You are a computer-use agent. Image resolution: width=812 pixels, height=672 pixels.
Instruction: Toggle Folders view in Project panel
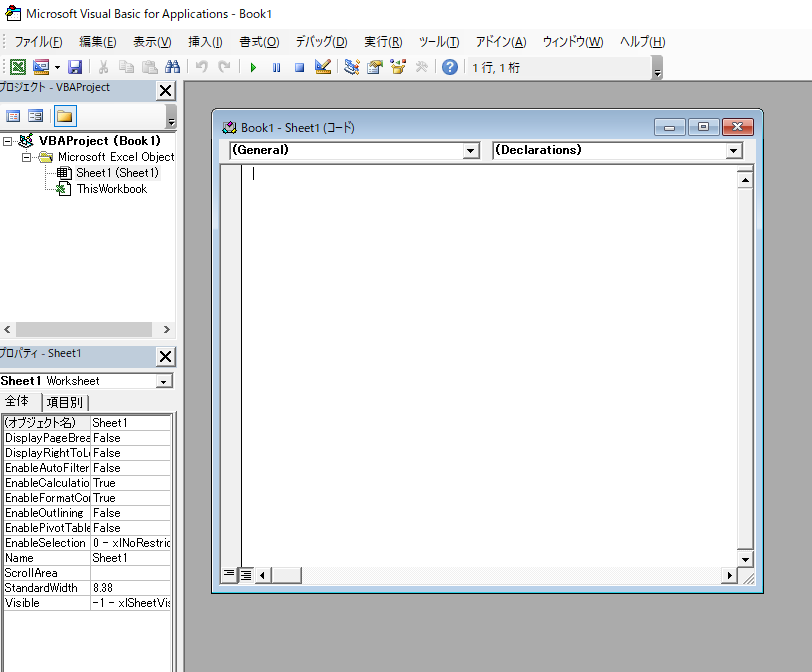pos(64,116)
